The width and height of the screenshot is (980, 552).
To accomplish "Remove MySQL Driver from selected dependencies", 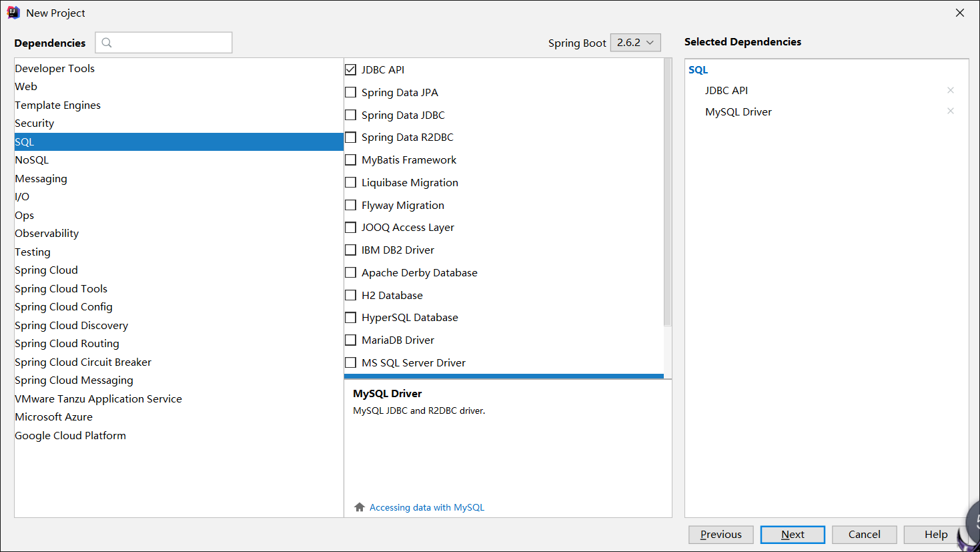I will (951, 111).
